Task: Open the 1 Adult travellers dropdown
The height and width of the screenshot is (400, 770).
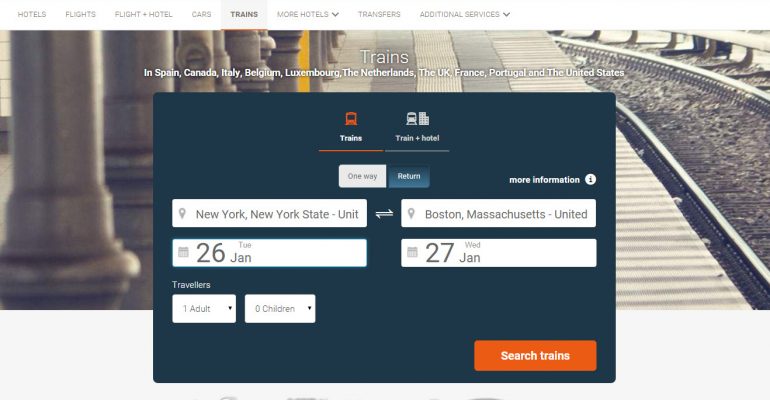Action: (204, 309)
